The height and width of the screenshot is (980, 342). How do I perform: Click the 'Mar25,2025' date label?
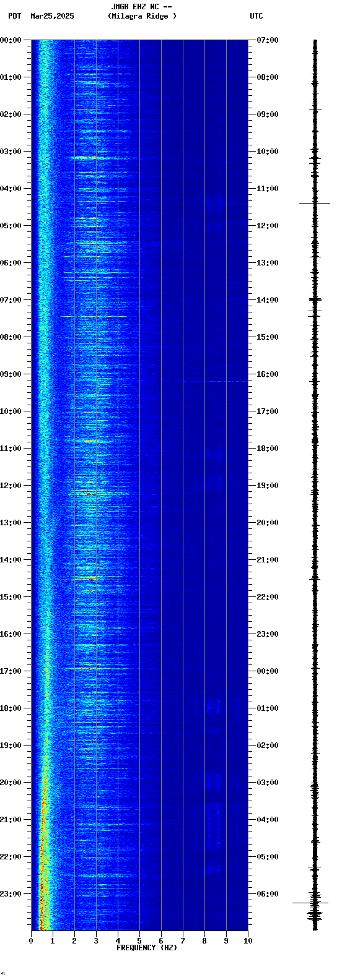[x=52, y=16]
